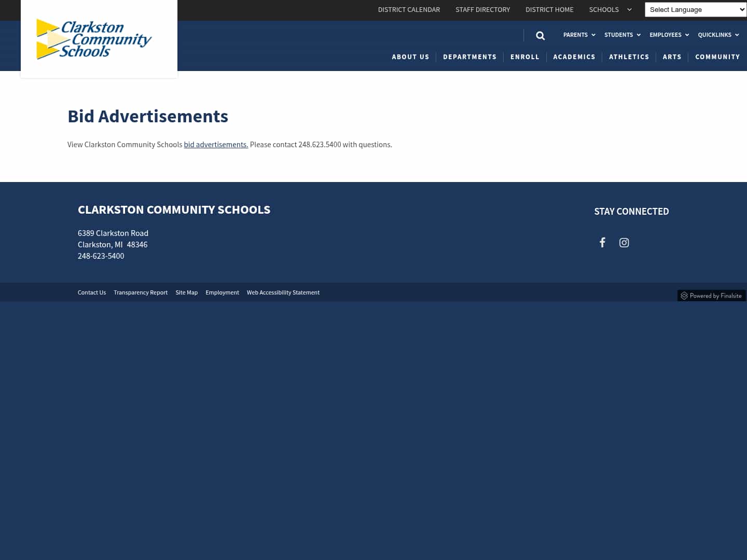
Task: Expand the PARENTS dropdown
Action: point(593,35)
